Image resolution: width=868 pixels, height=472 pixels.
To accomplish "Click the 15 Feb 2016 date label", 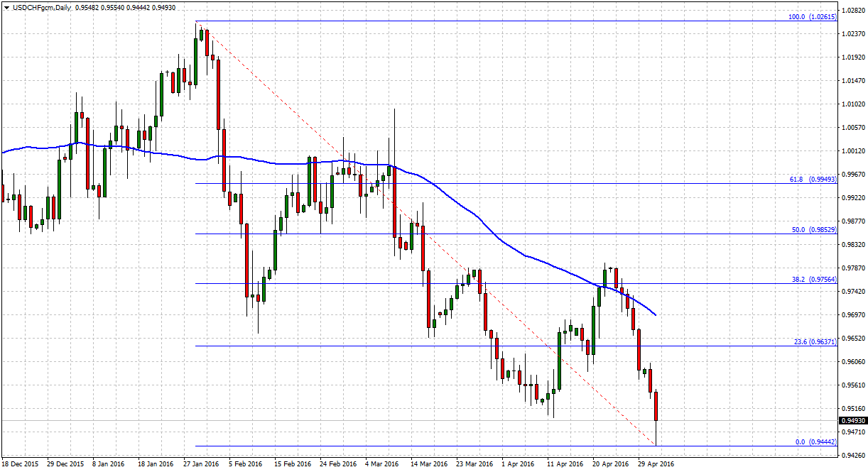I will point(293,464).
